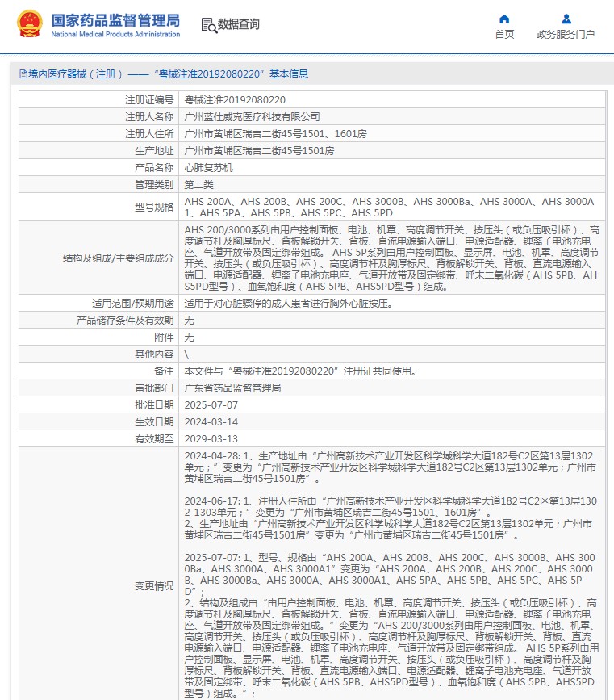This screenshot has width=614, height=700.
Task: Select the backslash value of 其他内容
Action: 186,354
